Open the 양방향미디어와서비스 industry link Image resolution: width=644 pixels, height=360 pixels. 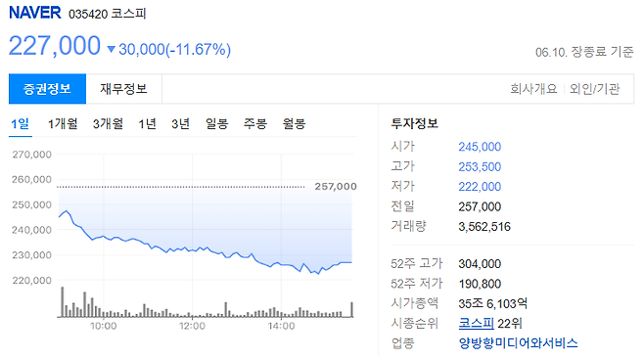[518, 342]
